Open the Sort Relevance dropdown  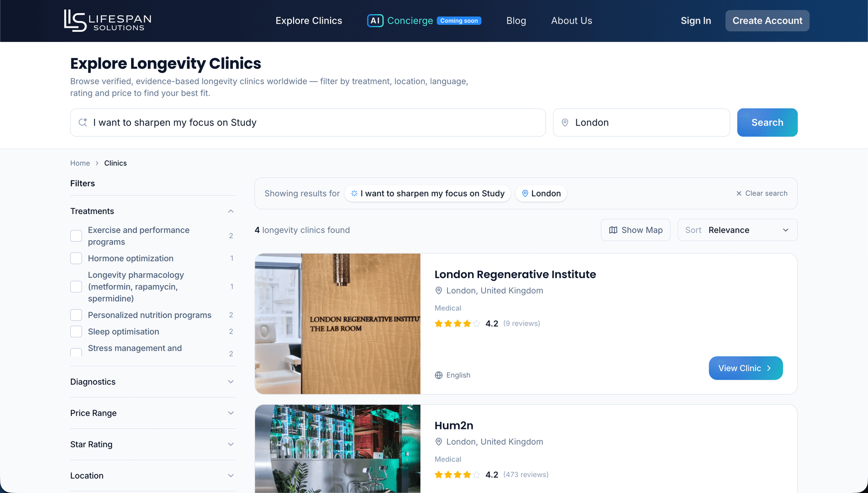coord(737,230)
